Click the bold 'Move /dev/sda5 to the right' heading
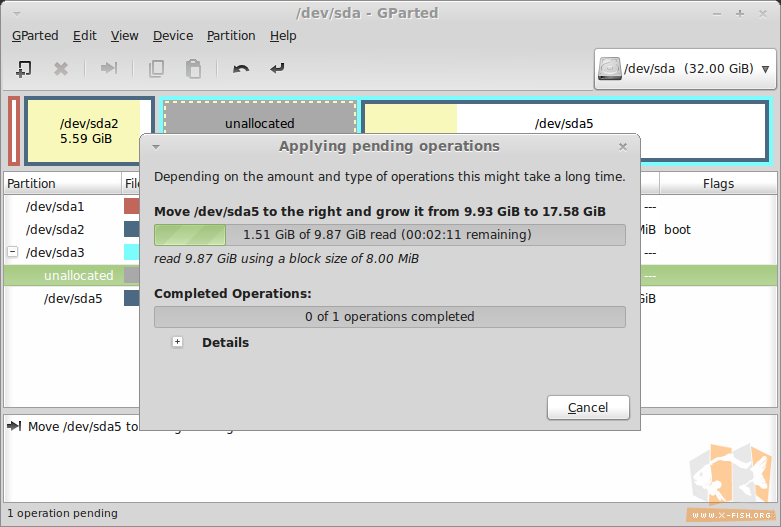This screenshot has width=781, height=527. (380, 212)
